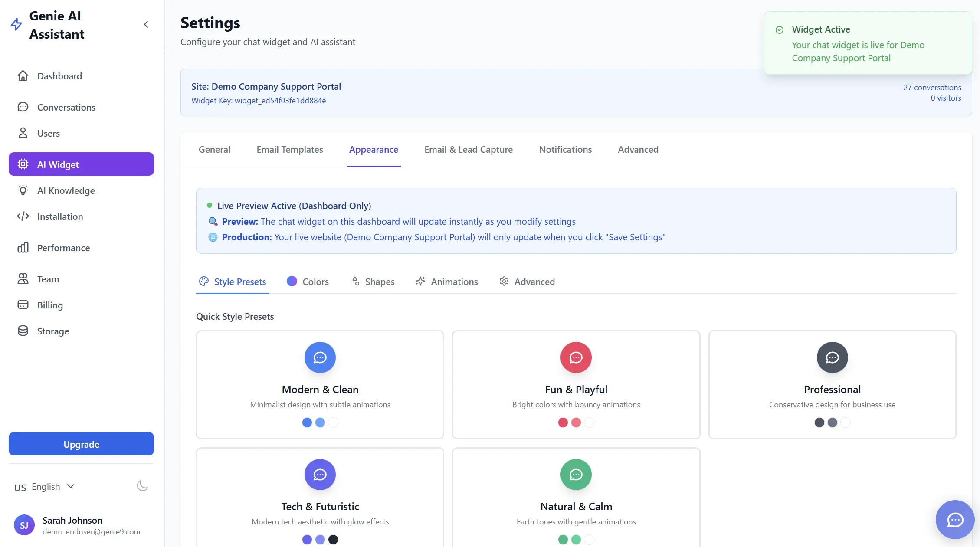Click the Storage database icon
The image size is (980, 547).
[23, 331]
